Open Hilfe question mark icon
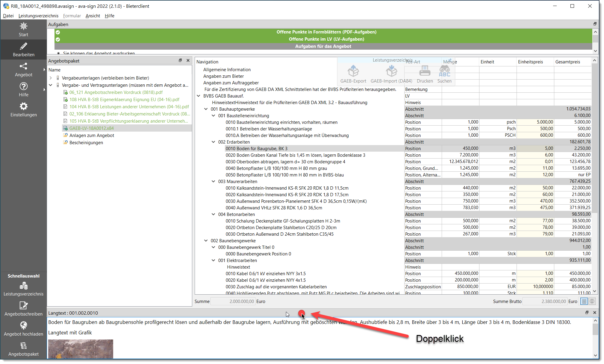604x364 pixels. click(x=23, y=86)
